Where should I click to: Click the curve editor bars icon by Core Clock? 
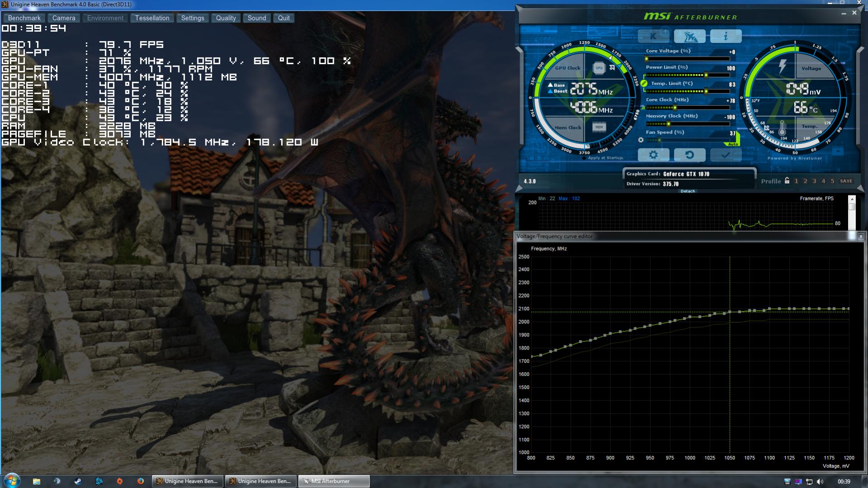tap(642, 108)
